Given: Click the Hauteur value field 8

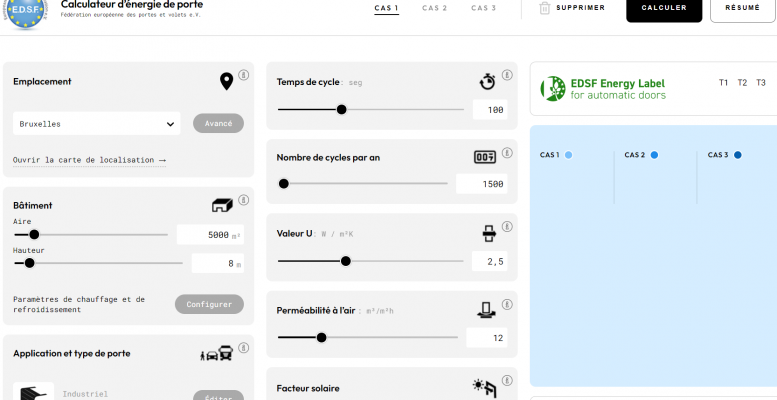Looking at the screenshot, I should 218,263.
